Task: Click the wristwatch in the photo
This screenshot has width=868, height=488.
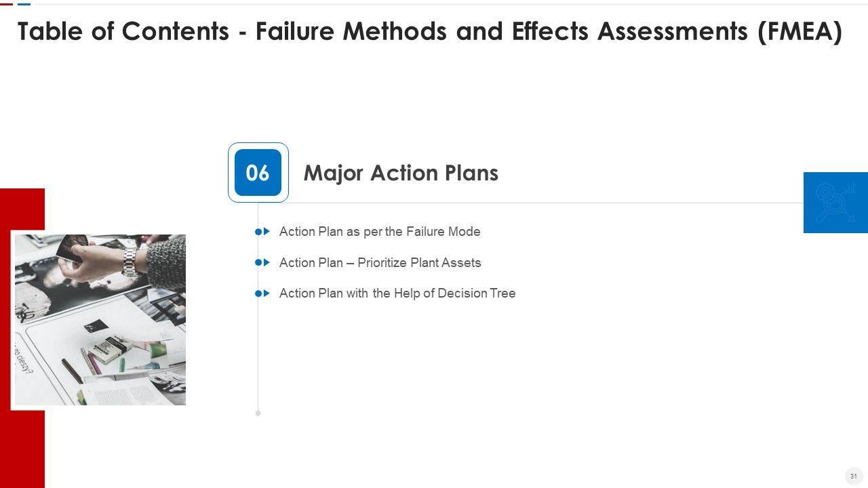Action: tap(130, 260)
